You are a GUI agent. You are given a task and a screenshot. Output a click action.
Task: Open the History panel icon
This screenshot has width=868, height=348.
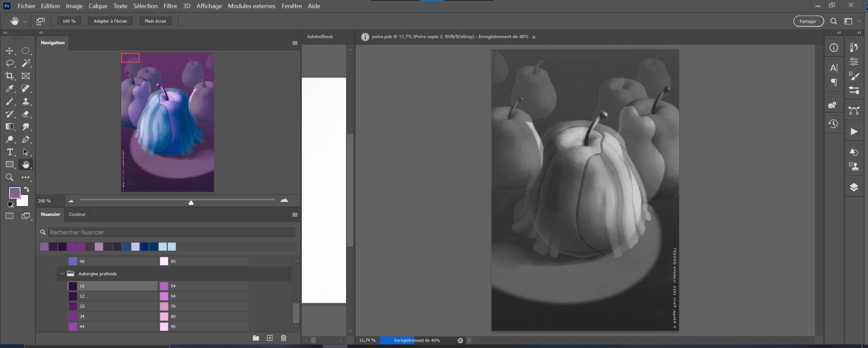click(833, 124)
